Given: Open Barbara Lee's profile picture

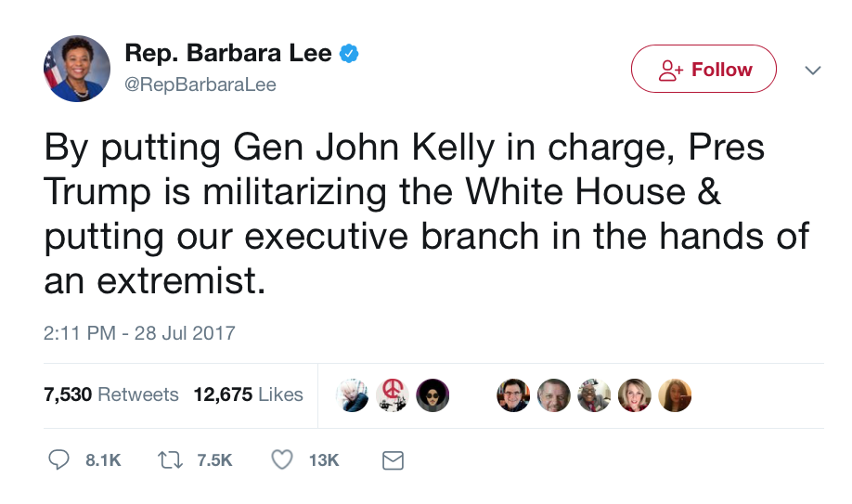Looking at the screenshot, I should click(x=71, y=68).
